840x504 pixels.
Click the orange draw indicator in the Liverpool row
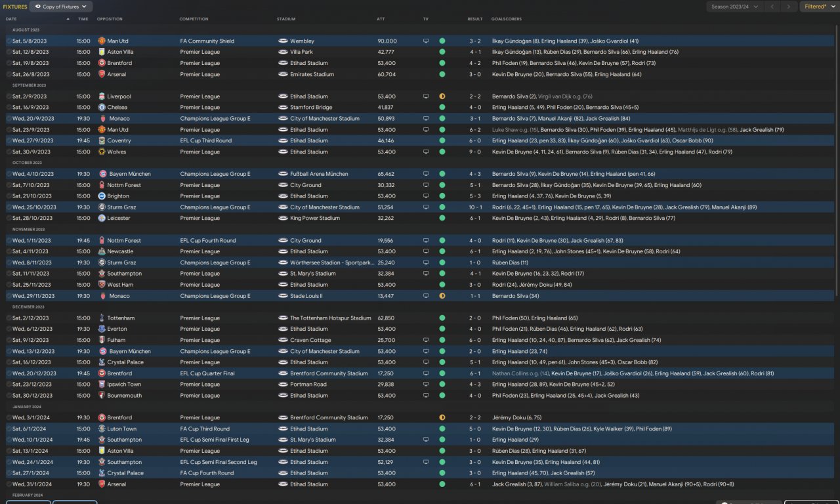(442, 96)
